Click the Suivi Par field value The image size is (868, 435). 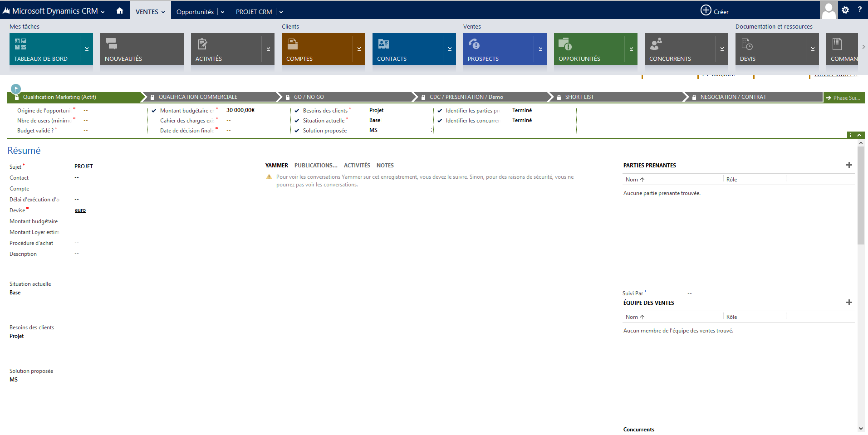click(689, 293)
